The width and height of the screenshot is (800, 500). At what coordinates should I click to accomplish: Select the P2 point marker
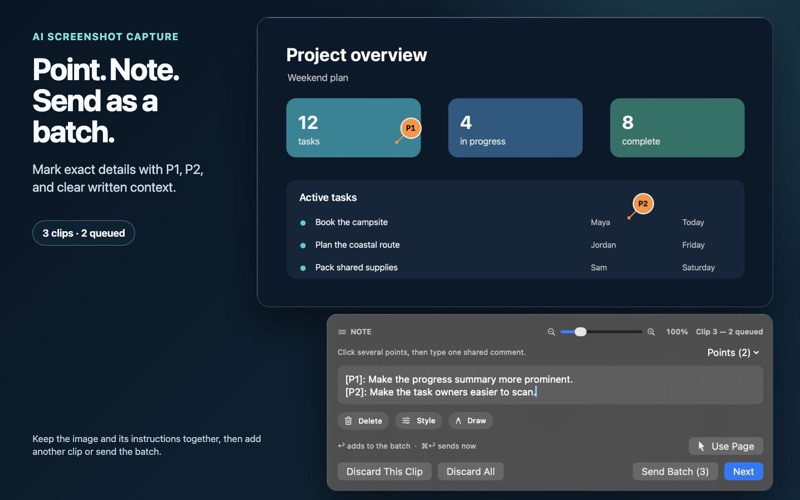click(x=643, y=204)
